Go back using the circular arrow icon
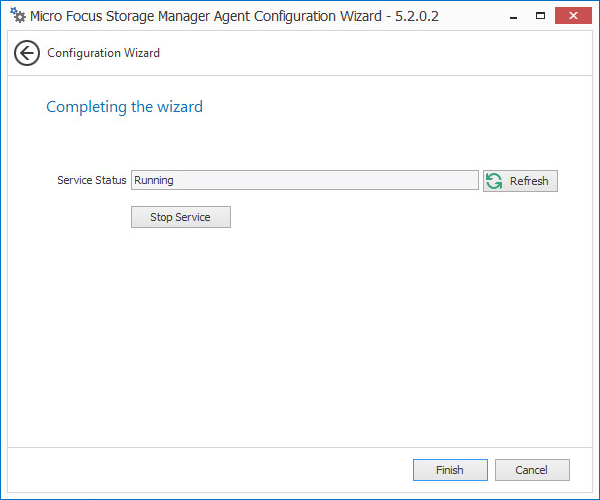 27,53
